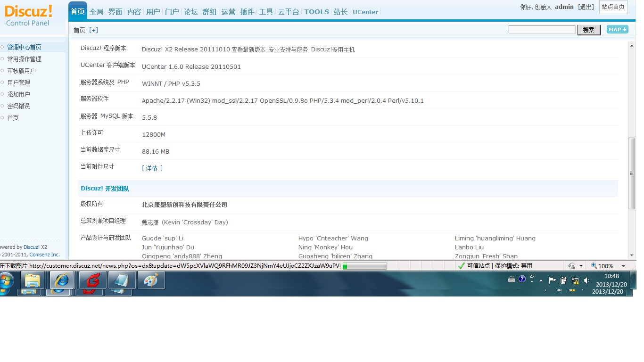Image resolution: width=644 pixels, height=362 pixels.
Task: Open the 内容 top navigation tab
Action: coord(134,12)
